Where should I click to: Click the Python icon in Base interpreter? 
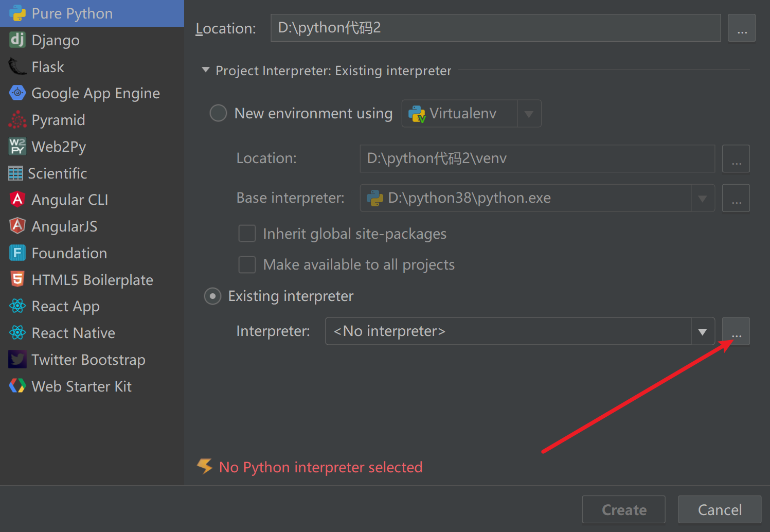(x=375, y=198)
